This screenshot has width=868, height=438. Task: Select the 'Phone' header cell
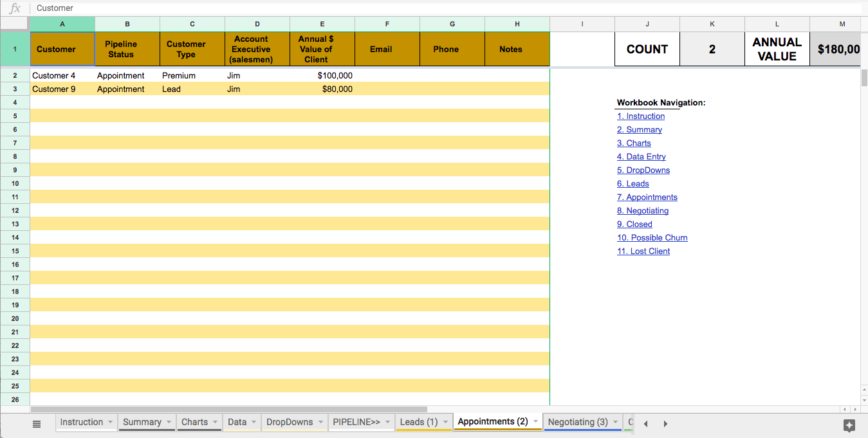coord(452,49)
